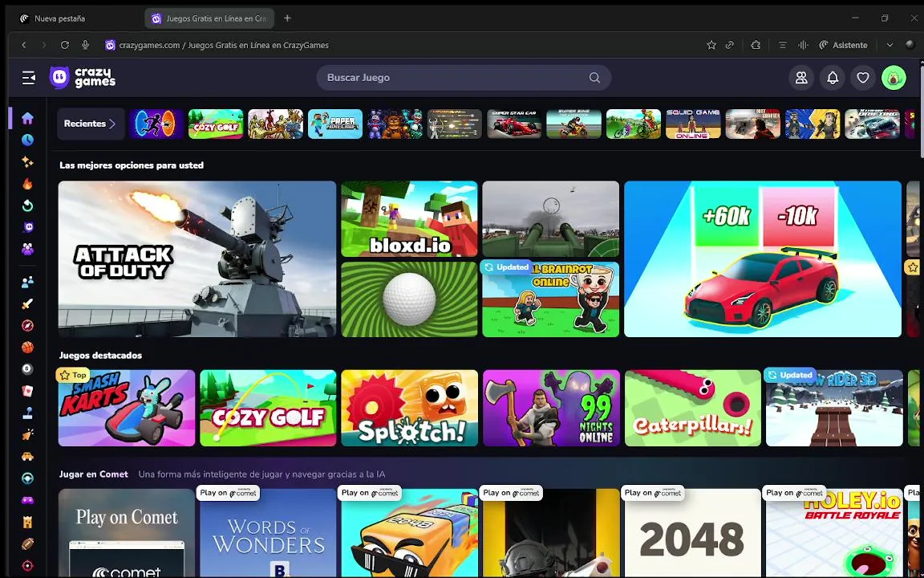This screenshot has height=578, width=924.
Task: Click the CrazyGames logo
Action: 83,77
